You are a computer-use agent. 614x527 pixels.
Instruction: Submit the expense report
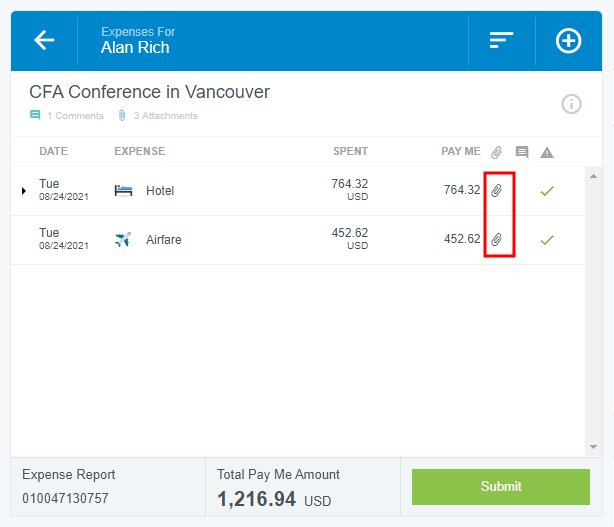pos(501,486)
